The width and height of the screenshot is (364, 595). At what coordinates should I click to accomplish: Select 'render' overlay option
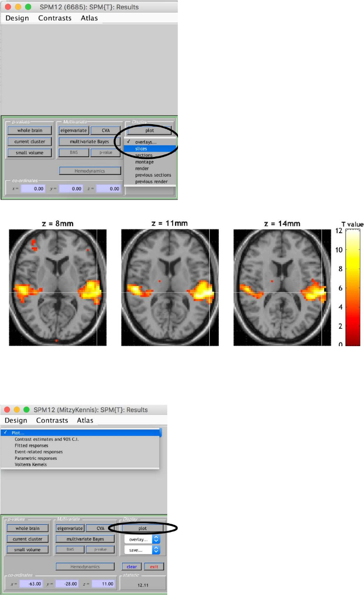150,169
